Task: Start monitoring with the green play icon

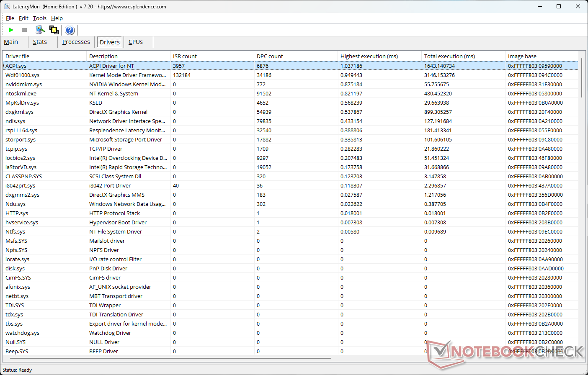Action: tap(11, 30)
